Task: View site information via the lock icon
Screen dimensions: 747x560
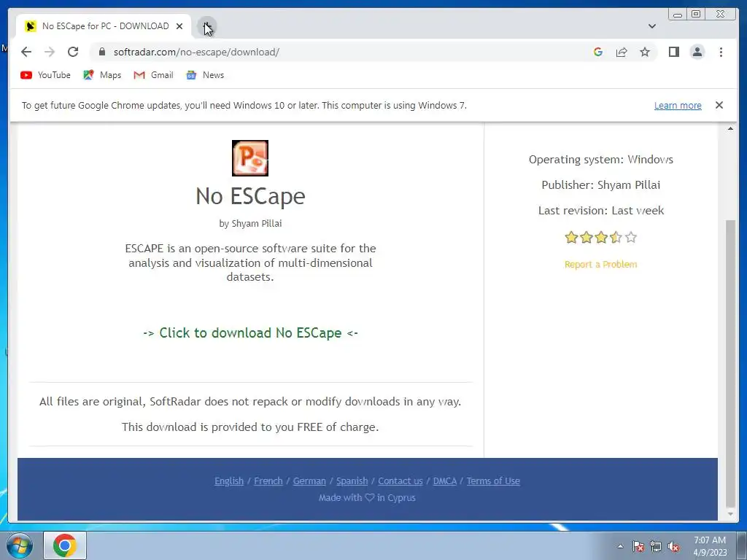Action: pyautogui.click(x=102, y=52)
